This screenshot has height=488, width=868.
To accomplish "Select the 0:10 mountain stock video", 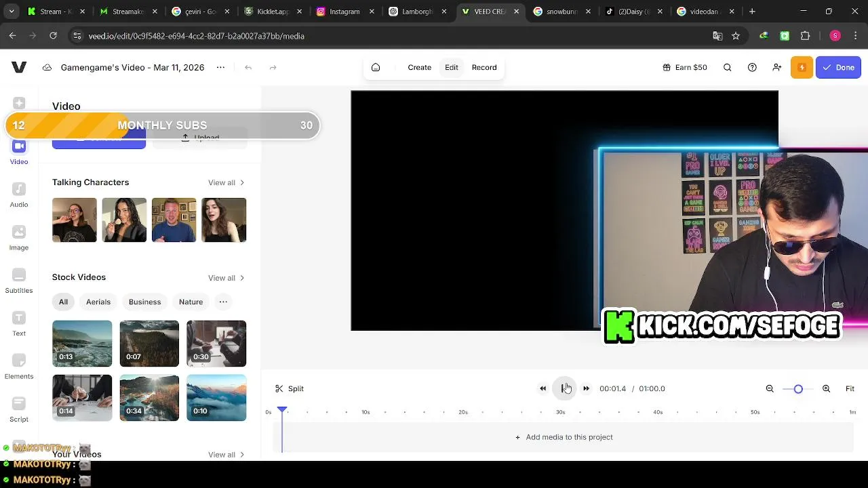I will (x=216, y=398).
